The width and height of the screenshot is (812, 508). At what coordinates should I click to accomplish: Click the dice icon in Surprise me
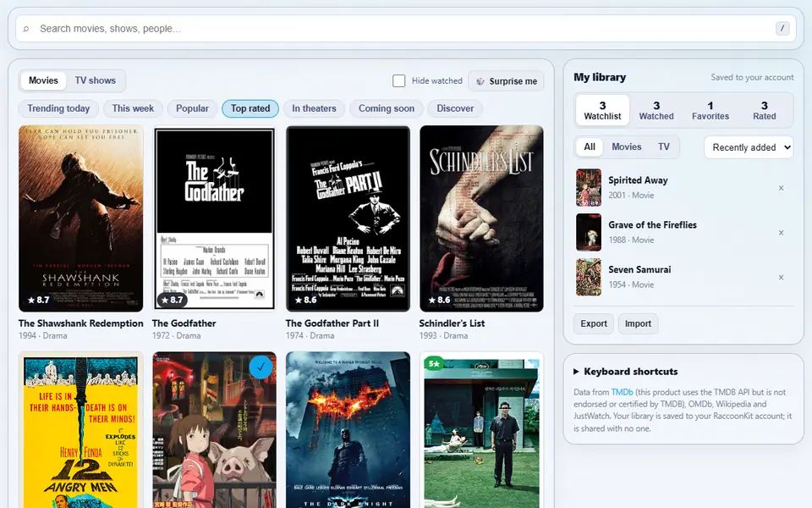coord(480,81)
